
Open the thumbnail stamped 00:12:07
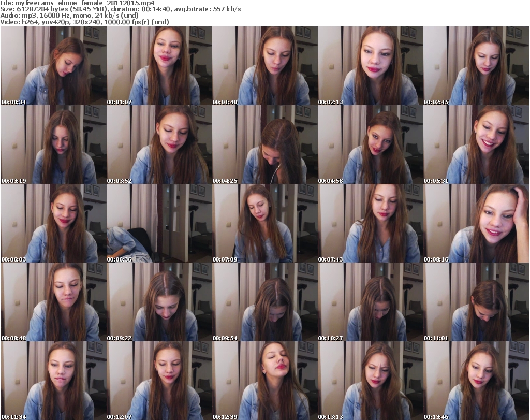coord(159,381)
